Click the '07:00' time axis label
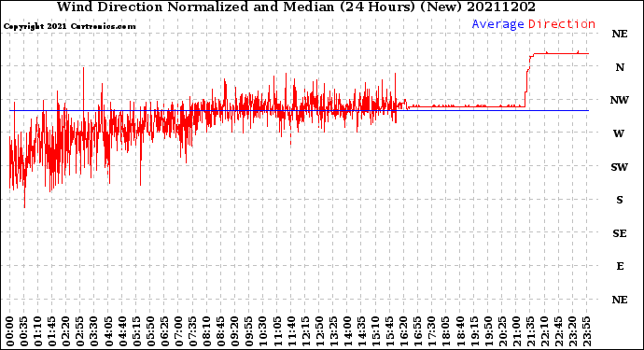Image resolution: width=644 pixels, height=350 pixels. pos(178,331)
